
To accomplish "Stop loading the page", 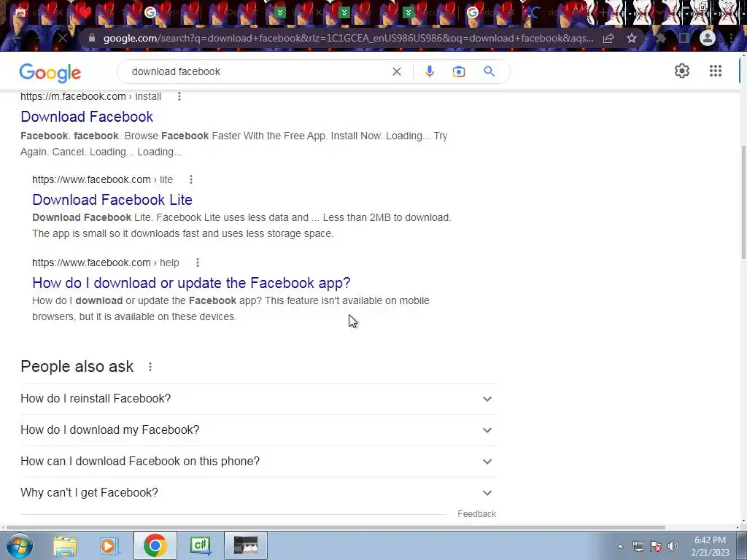I will (63, 38).
